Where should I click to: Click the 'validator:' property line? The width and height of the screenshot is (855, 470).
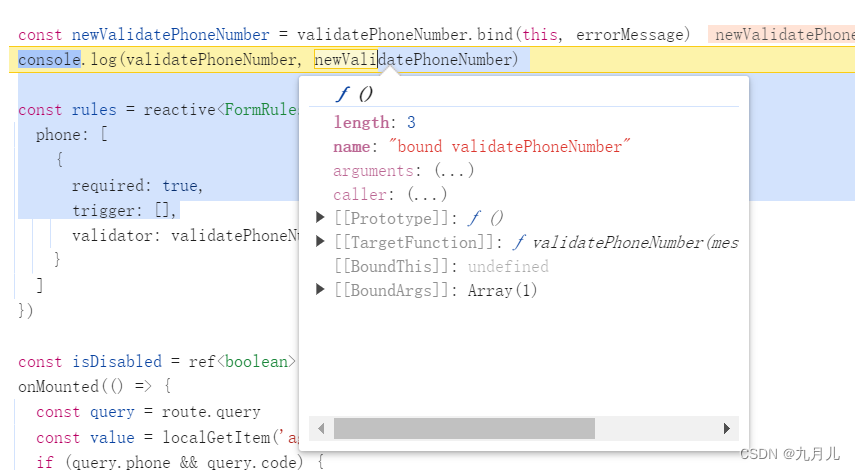[x=186, y=236]
